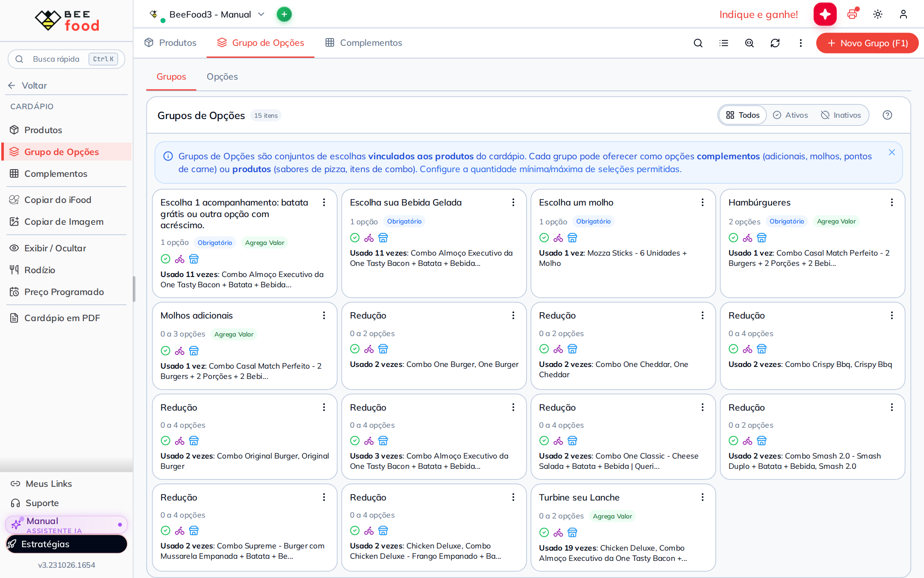Open options menu for Escolha um molho card
This screenshot has width=924, height=578.
pos(702,203)
